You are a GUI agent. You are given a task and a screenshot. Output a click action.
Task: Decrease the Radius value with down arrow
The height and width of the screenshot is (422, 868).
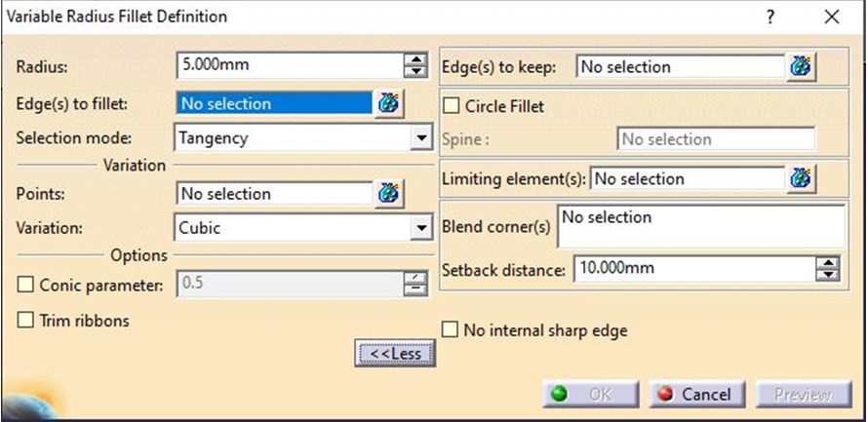(x=416, y=72)
